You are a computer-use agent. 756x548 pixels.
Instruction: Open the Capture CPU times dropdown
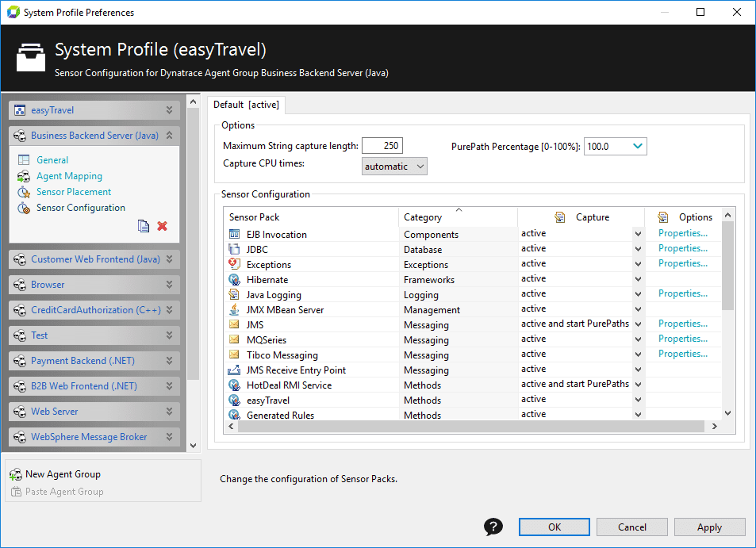(x=394, y=167)
